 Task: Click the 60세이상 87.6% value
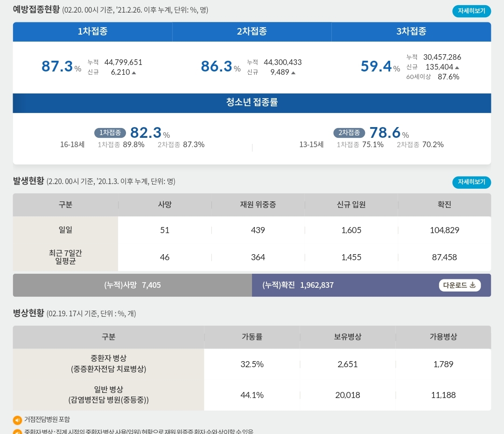pyautogui.click(x=448, y=77)
